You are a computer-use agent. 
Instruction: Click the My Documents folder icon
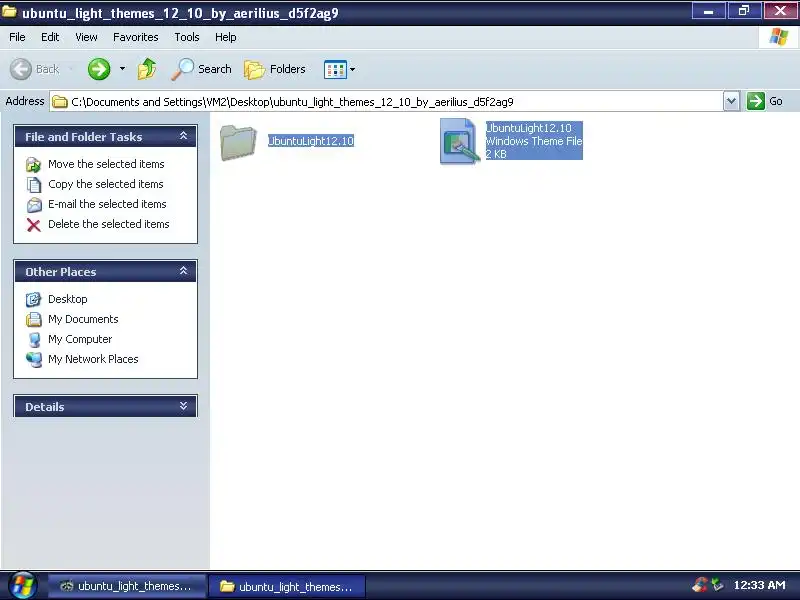pos(34,319)
